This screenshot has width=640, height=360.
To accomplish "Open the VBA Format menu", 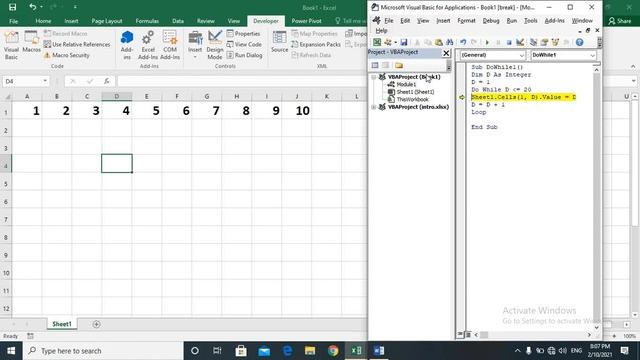I will tap(466, 20).
